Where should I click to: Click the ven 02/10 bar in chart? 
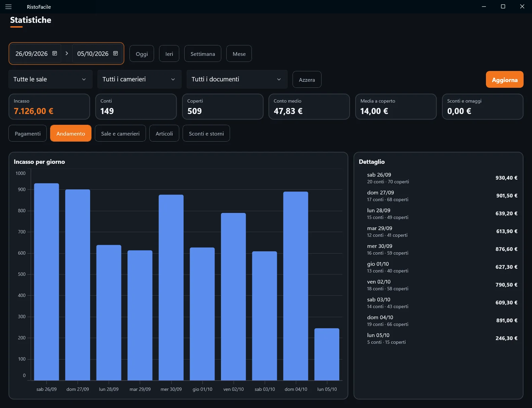coord(233,297)
